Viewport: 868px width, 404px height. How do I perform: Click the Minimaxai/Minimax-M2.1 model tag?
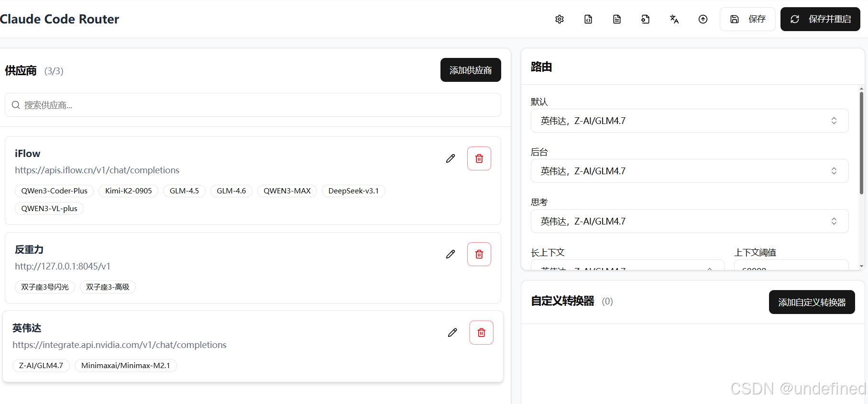coord(126,365)
